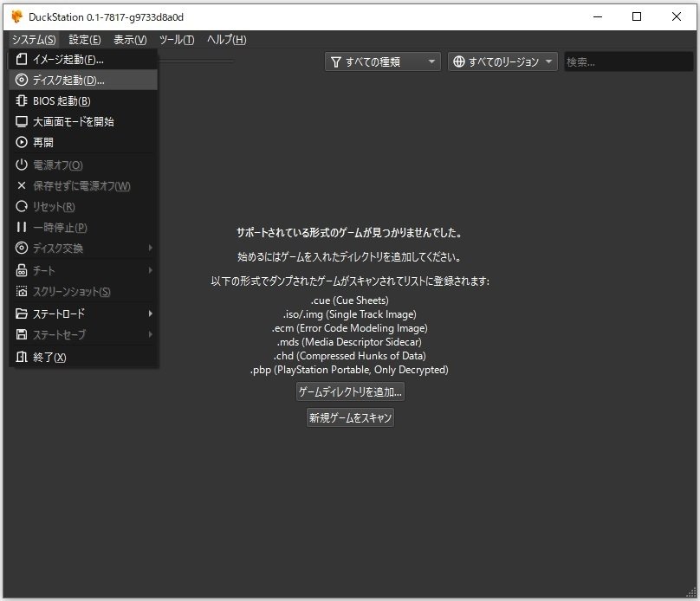This screenshot has width=700, height=601.
Task: Click the globe region icon
Action: (459, 61)
